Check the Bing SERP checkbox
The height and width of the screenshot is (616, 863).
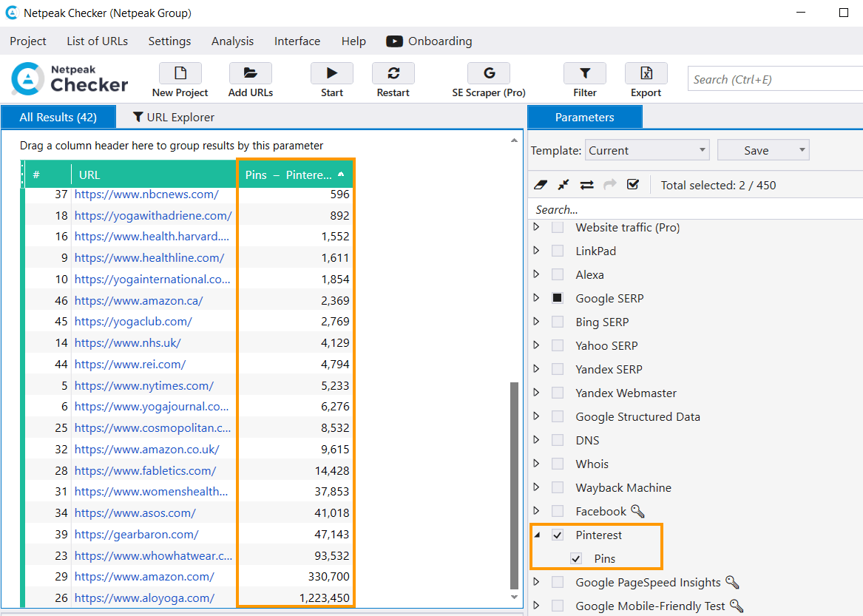coord(558,322)
